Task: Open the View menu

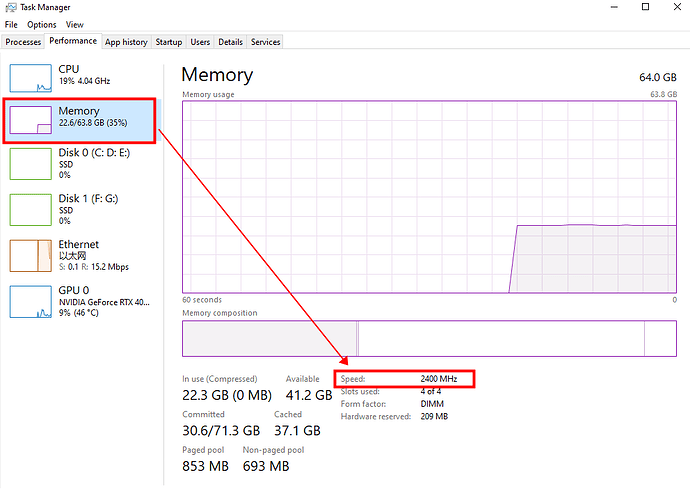Action: coord(75,24)
